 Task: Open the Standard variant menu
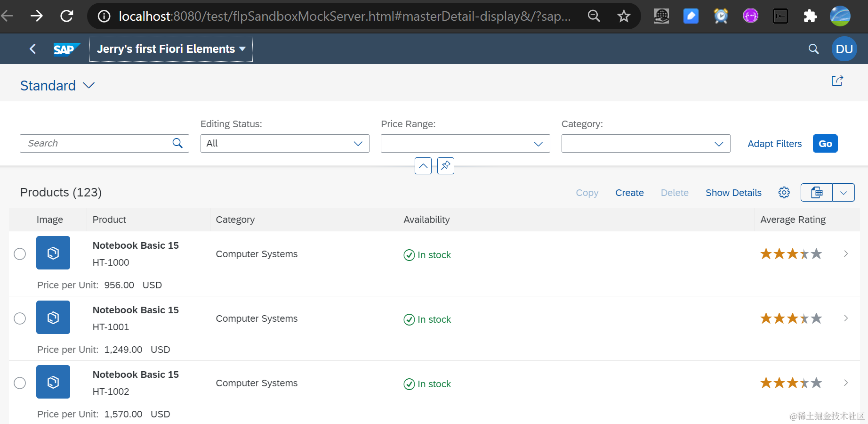click(57, 86)
